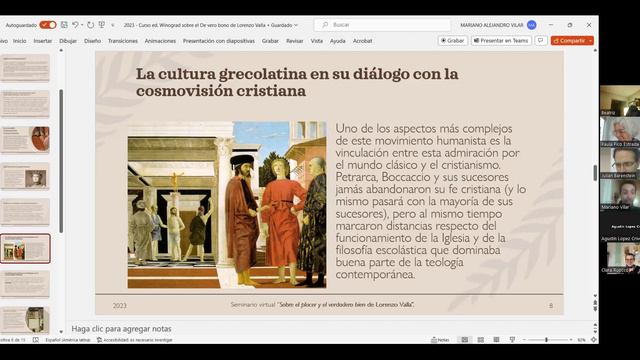Start Slide Show icon in status bar
The height and width of the screenshot is (360, 640).
(512, 340)
